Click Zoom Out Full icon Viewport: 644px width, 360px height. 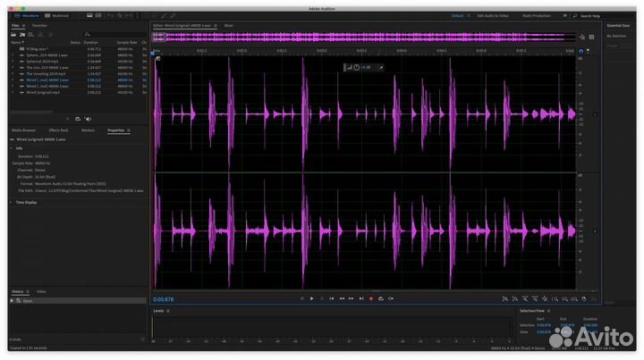tap(545, 299)
